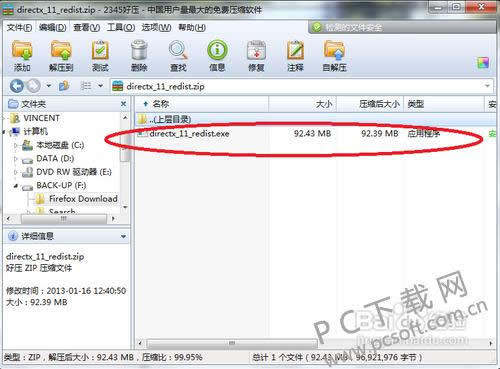Open the 注释 (Comment) tool
Viewport: 500px width, 369px height.
[295, 56]
